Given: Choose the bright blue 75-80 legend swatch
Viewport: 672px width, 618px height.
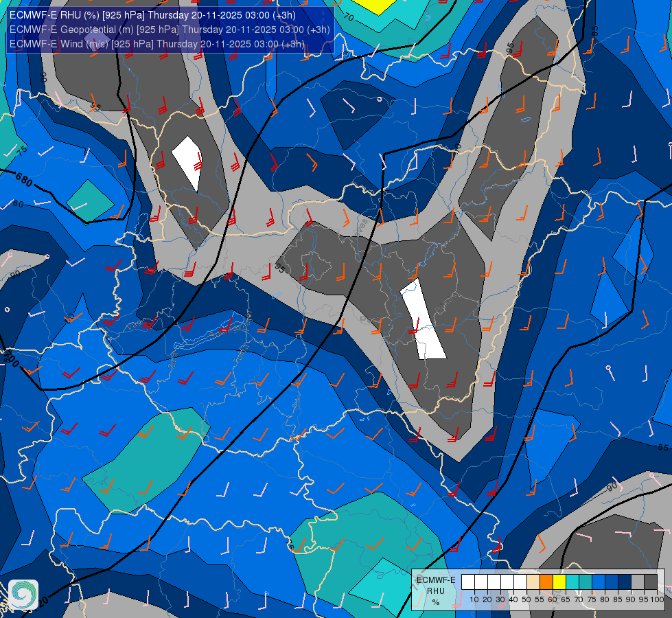Looking at the screenshot, I should [x=599, y=582].
